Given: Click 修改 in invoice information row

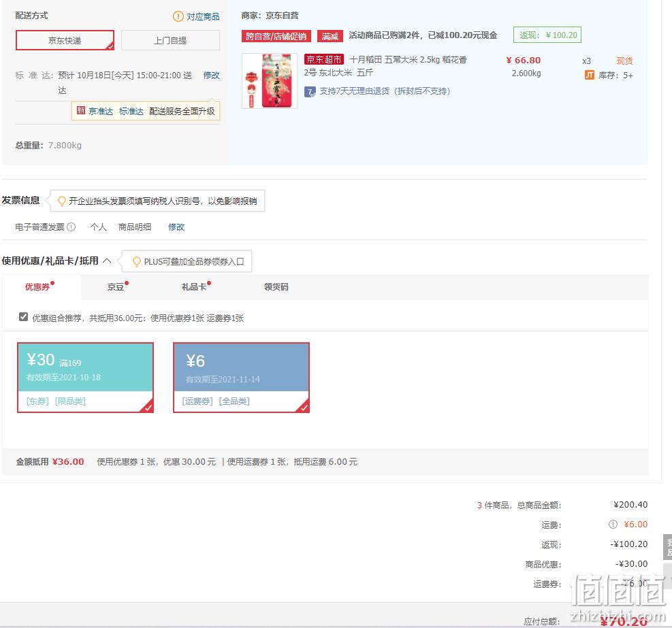Looking at the screenshot, I should 176,227.
